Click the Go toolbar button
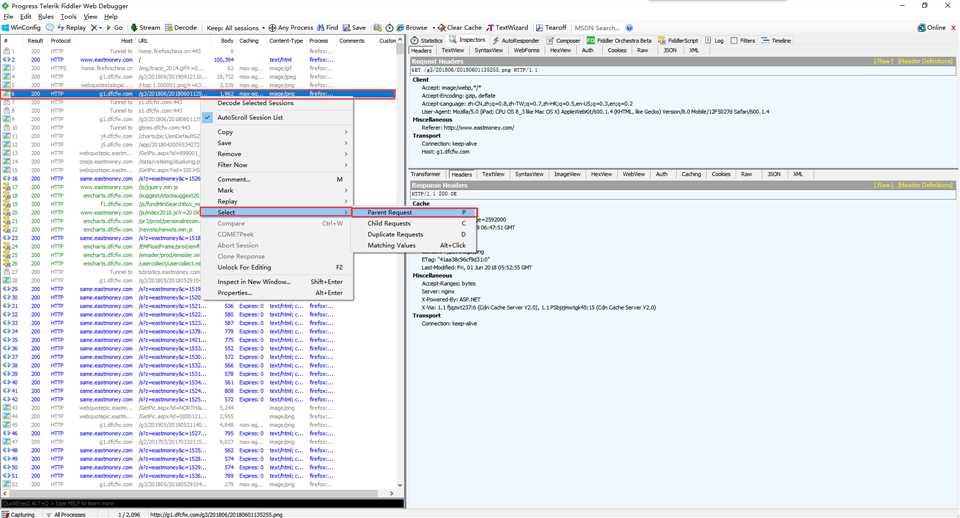Image resolution: width=960 pixels, height=518 pixels. coord(114,28)
